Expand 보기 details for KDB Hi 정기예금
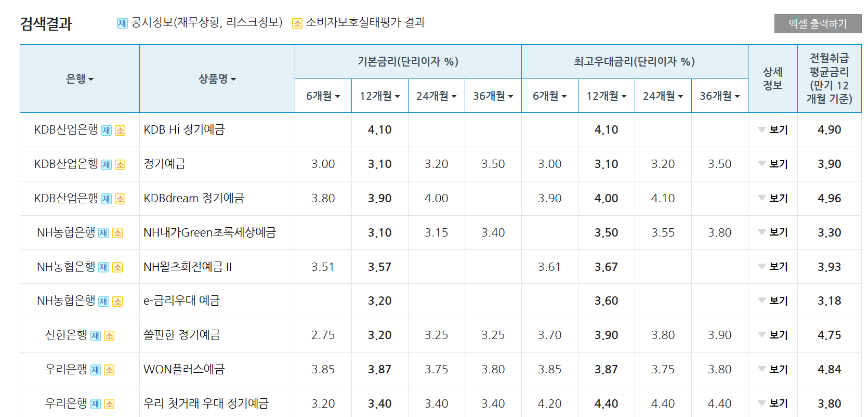 coord(773,130)
